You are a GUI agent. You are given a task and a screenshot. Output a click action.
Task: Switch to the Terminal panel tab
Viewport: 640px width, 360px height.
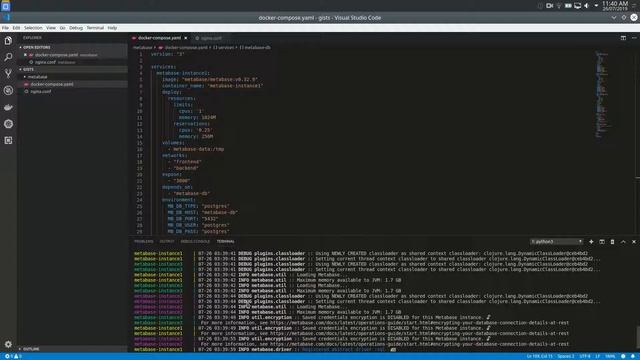click(225, 242)
